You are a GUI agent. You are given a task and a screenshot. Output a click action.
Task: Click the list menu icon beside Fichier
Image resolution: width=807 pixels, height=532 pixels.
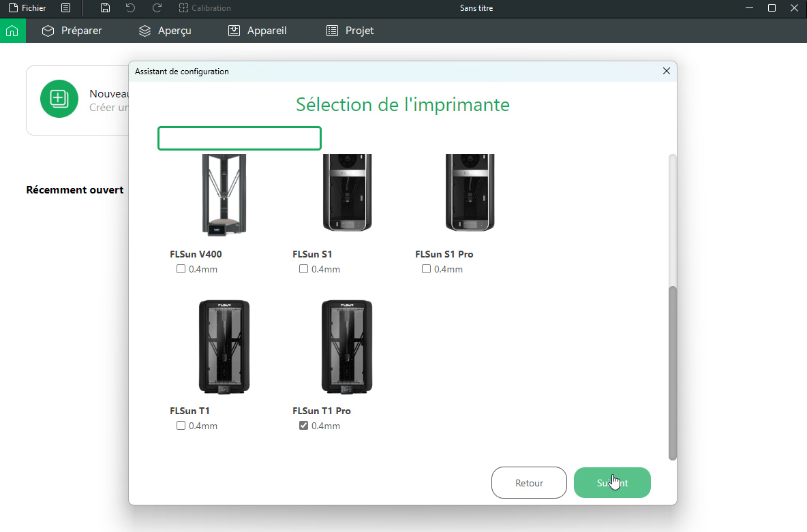point(66,7)
